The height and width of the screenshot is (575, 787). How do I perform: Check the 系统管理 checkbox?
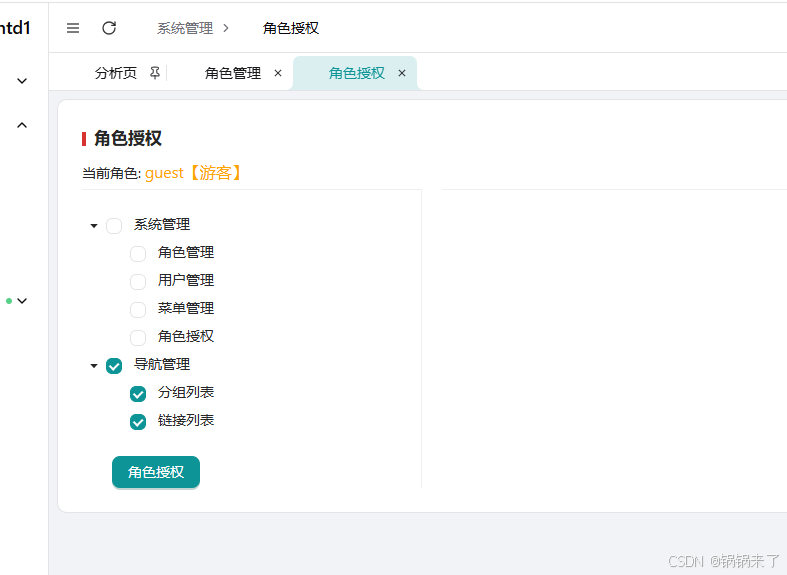(x=114, y=226)
